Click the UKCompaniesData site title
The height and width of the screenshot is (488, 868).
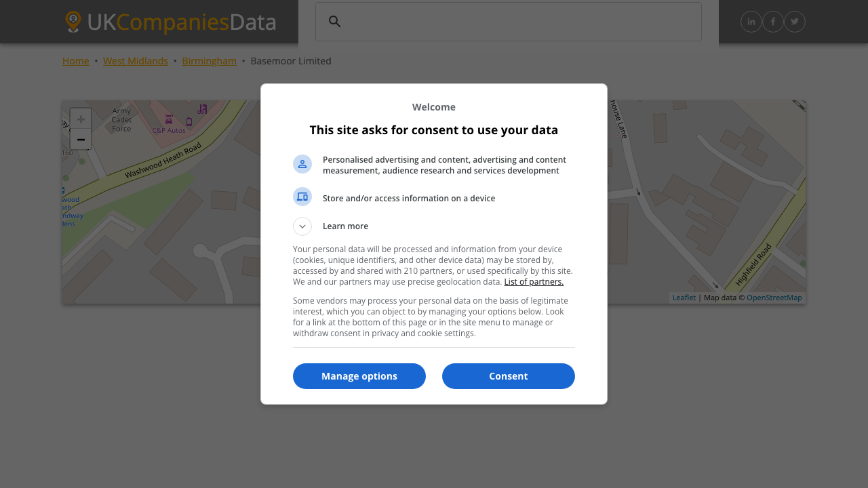pos(181,22)
